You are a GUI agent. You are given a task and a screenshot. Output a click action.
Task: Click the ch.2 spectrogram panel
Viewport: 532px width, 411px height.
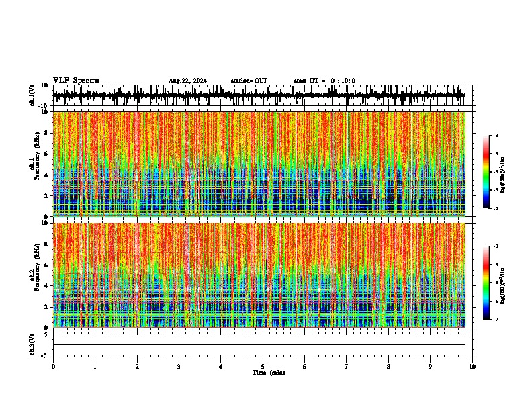(259, 275)
